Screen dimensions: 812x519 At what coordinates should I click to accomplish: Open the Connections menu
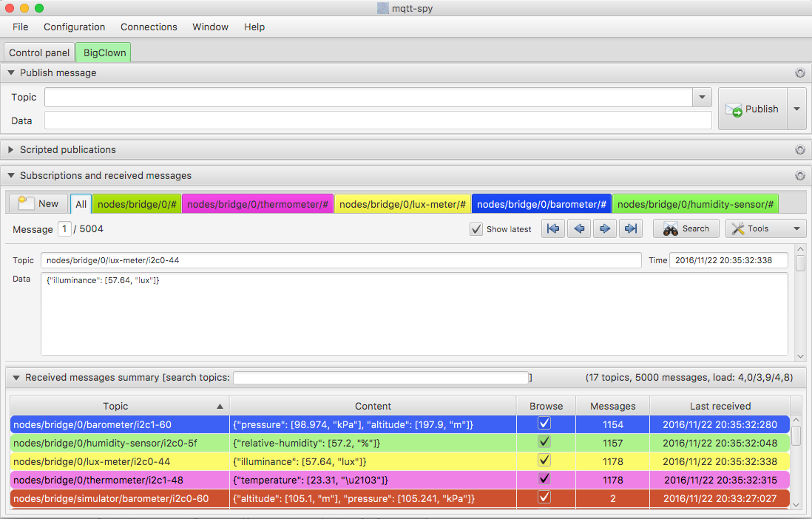[x=149, y=27]
